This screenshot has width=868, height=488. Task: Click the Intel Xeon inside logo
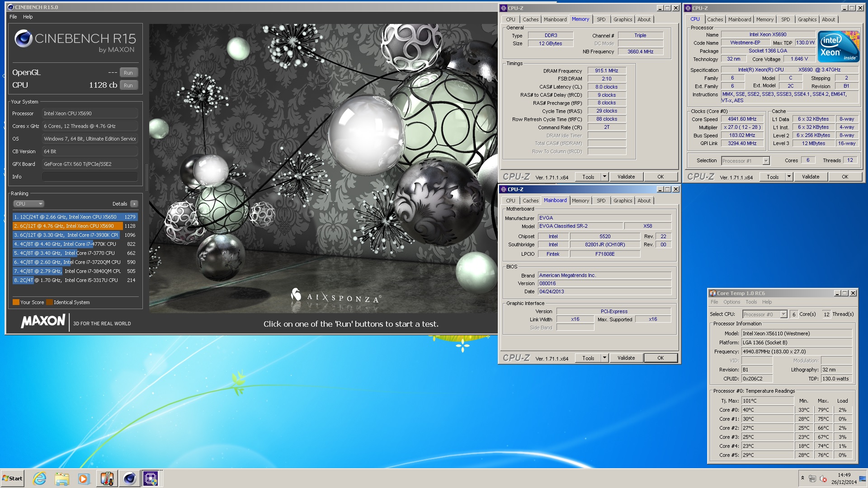pos(839,47)
